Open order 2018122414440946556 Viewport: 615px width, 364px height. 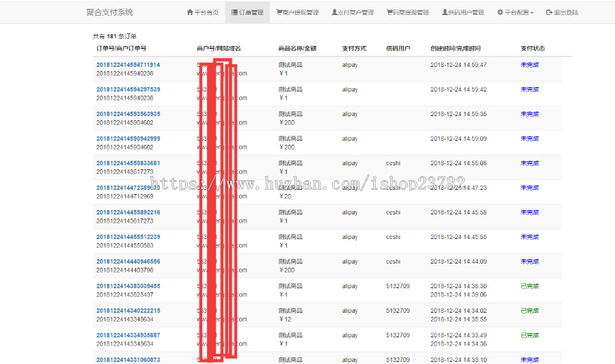128,262
